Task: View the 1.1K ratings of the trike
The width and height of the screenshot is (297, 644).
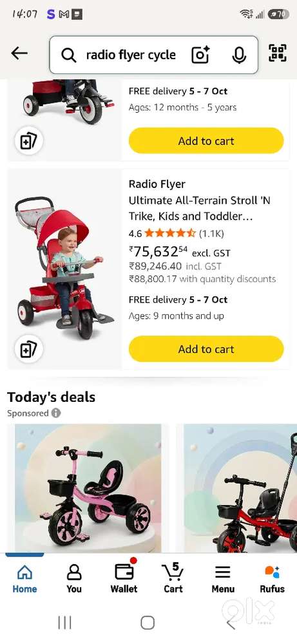Action: [x=211, y=234]
